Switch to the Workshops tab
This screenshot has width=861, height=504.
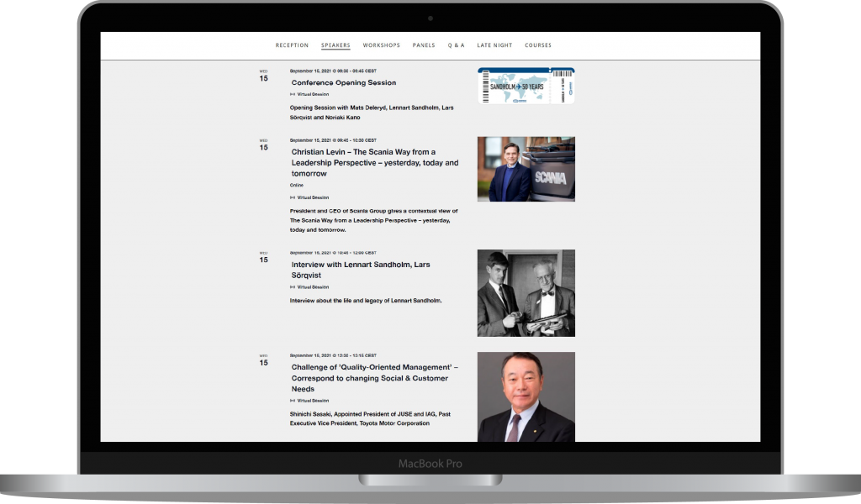[381, 45]
